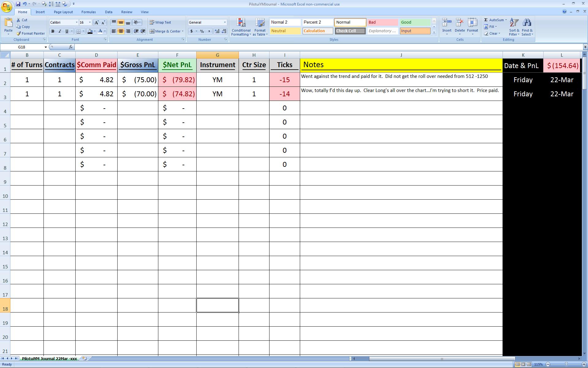This screenshot has height=368, width=588.
Task: Open Merge & Center dropdown arrow
Action: [183, 31]
